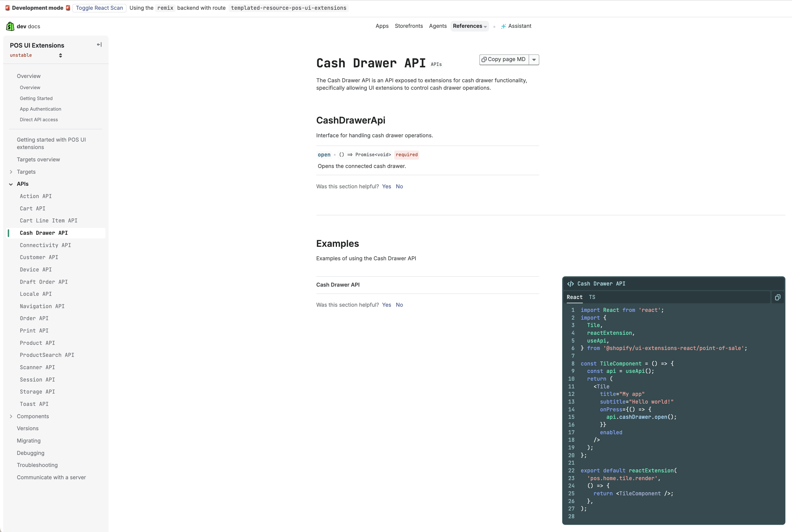The width and height of the screenshot is (792, 532).
Task: Open the unstable version selector
Action: (x=36, y=55)
